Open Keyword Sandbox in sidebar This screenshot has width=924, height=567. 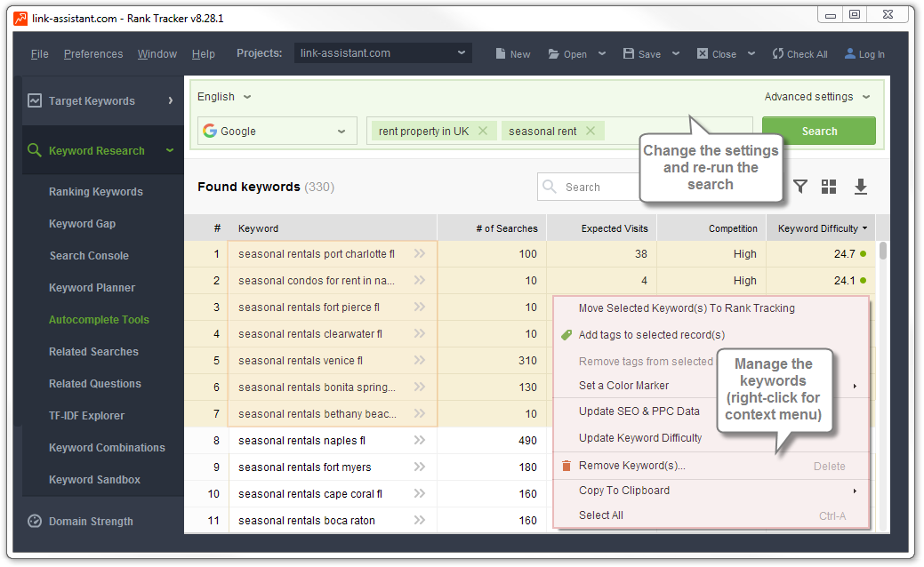(94, 479)
